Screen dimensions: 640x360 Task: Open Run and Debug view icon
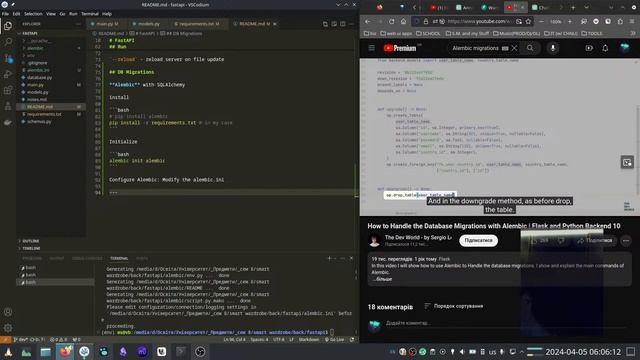coord(8,74)
